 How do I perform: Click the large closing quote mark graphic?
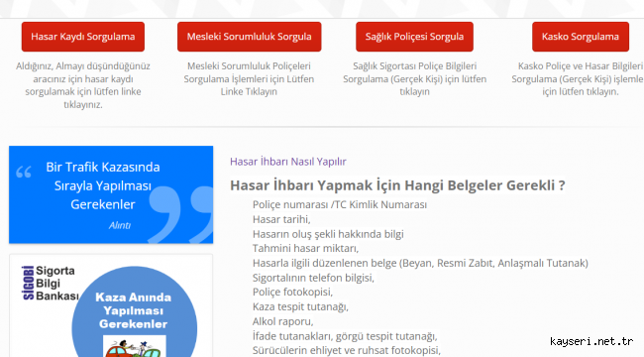(180, 214)
